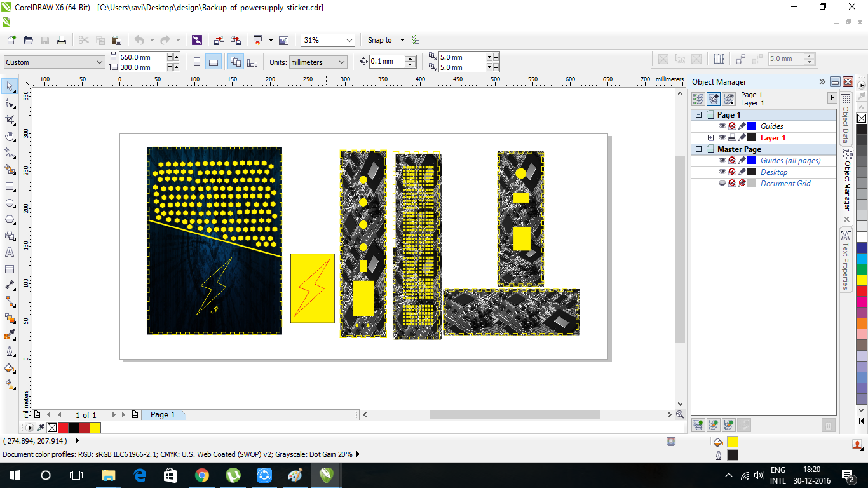Select the Rectangle tool
The width and height of the screenshot is (868, 488).
(x=10, y=186)
